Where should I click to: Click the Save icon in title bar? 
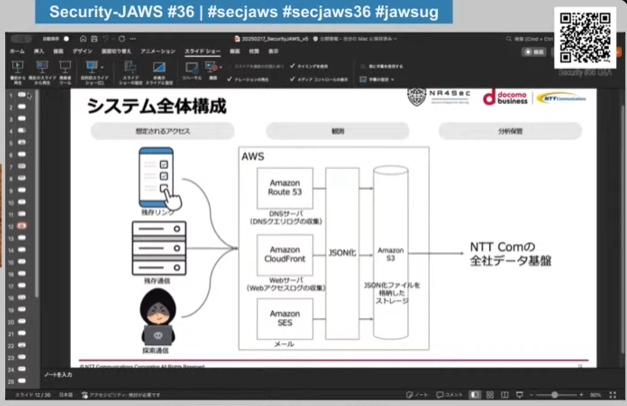pyautogui.click(x=94, y=39)
